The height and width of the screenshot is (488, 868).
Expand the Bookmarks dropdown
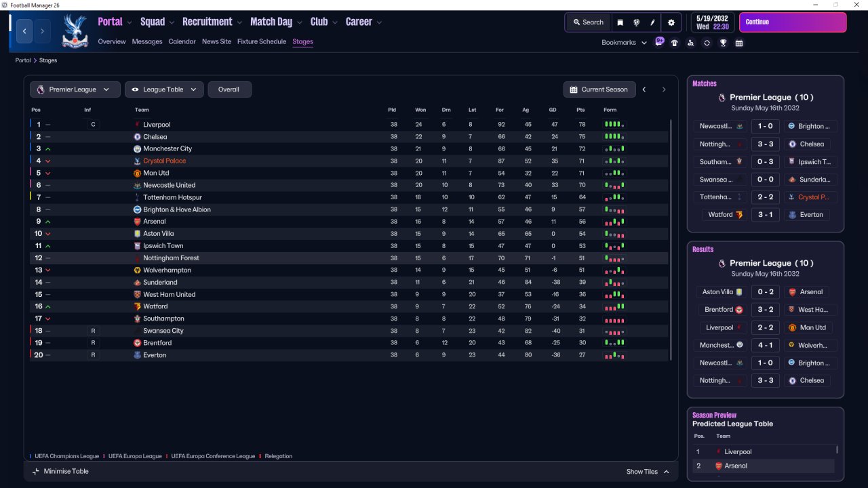623,43
